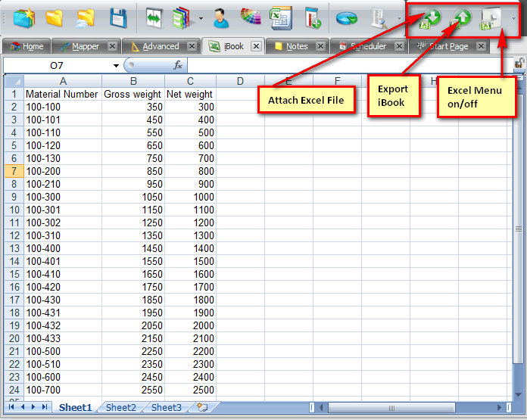Viewport: 527px width, 420px height.
Task: Click the Attach Excel File icon
Action: [429, 17]
